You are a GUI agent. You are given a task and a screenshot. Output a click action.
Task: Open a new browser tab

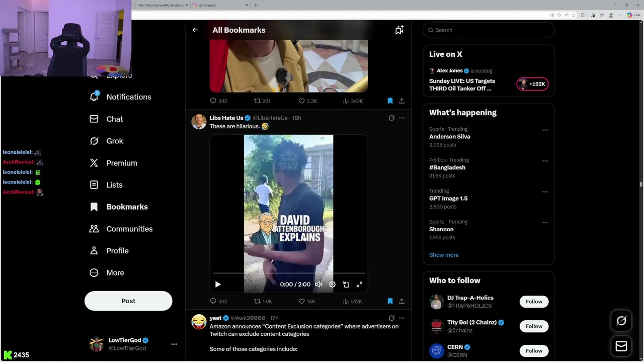(x=256, y=5)
